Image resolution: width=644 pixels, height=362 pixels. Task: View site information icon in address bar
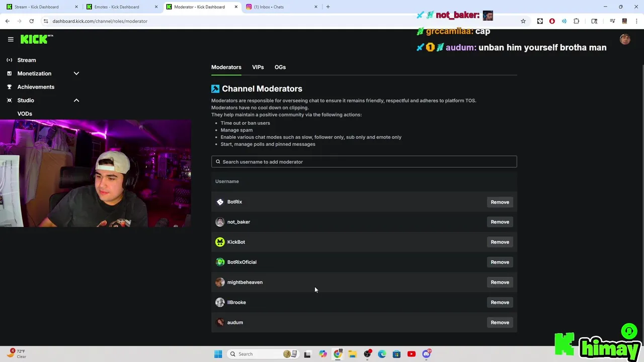click(46, 21)
